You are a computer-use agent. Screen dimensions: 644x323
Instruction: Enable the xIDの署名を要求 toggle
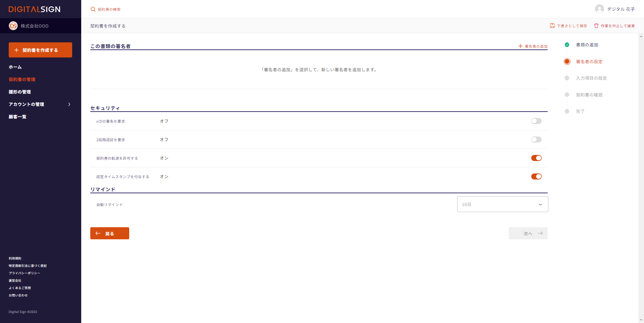point(536,121)
